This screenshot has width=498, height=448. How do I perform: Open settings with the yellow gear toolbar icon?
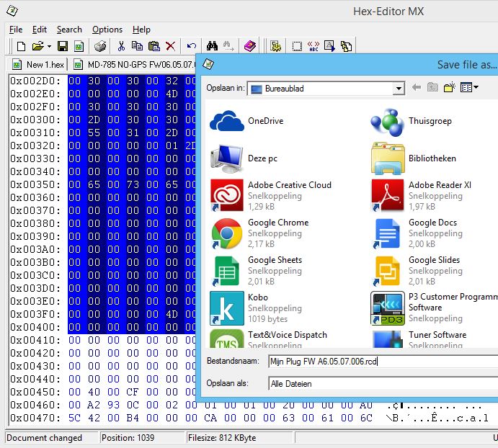pos(276,46)
